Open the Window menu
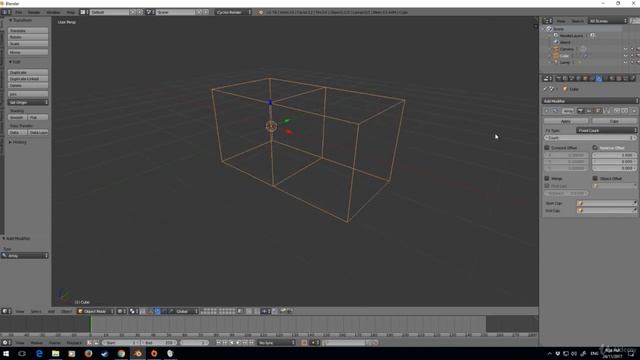 [x=53, y=12]
